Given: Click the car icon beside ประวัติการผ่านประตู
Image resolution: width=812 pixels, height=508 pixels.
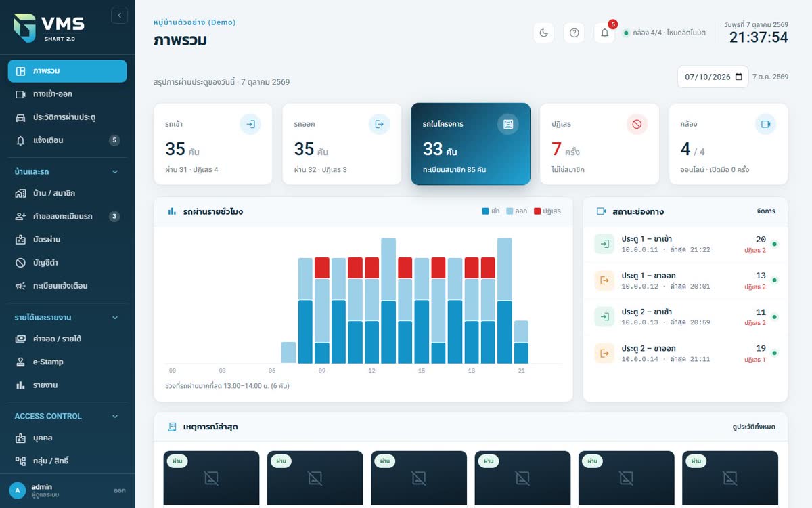Looking at the screenshot, I should tap(20, 117).
